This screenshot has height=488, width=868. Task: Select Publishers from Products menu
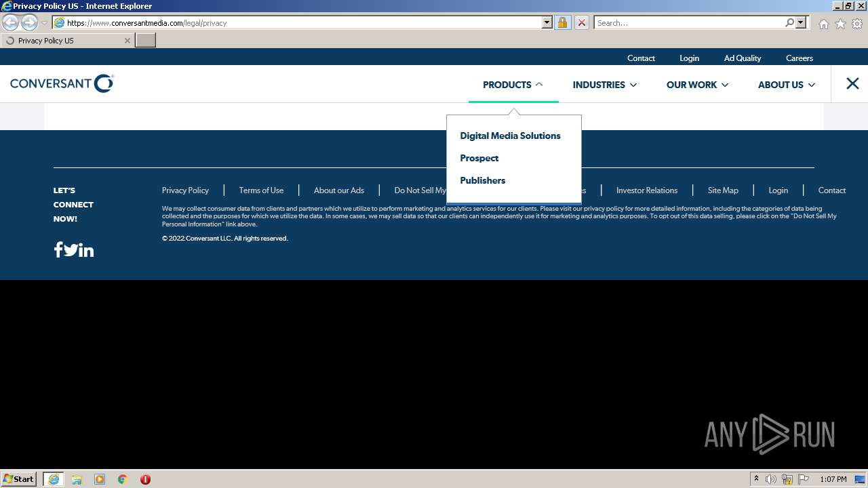click(x=482, y=180)
